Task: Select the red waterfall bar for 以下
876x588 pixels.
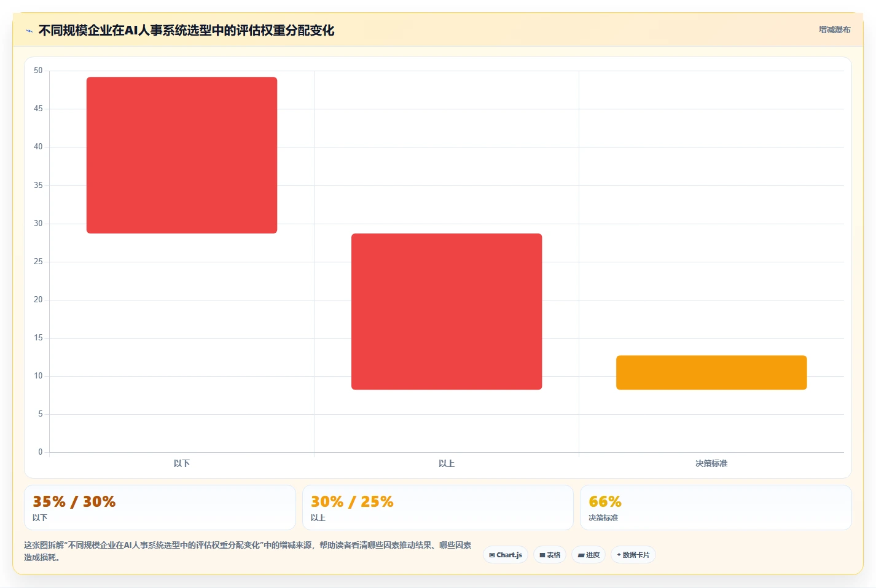Action: (182, 155)
